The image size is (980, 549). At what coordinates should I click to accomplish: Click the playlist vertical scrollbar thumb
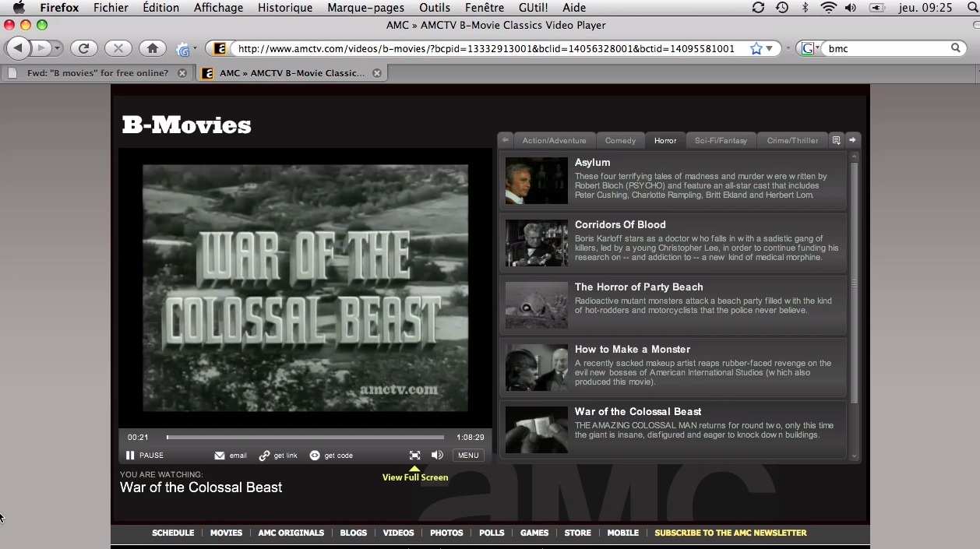tap(854, 283)
